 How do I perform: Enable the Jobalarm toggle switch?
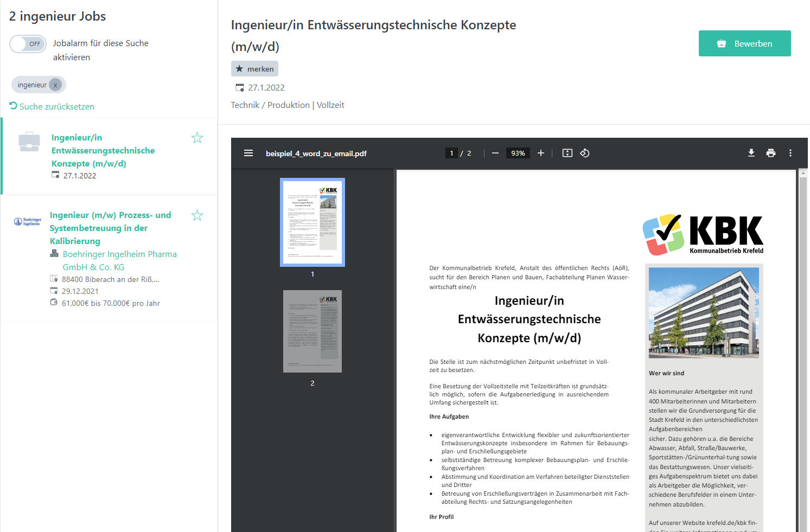(28, 44)
